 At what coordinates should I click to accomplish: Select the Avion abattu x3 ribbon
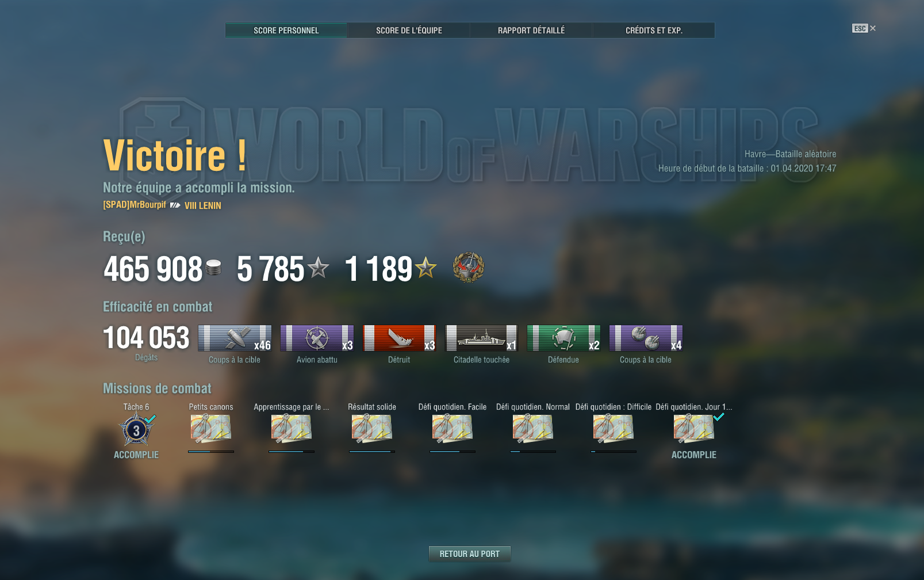pyautogui.click(x=317, y=338)
